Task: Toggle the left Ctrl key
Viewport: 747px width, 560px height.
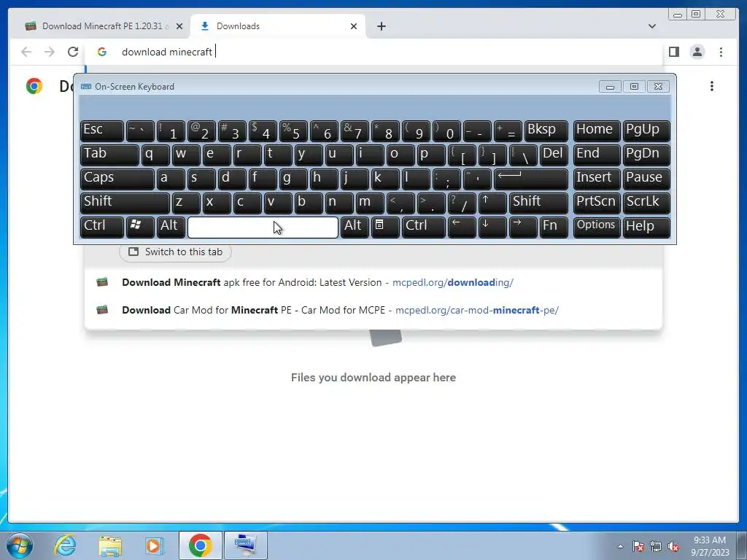Action: 102,227
